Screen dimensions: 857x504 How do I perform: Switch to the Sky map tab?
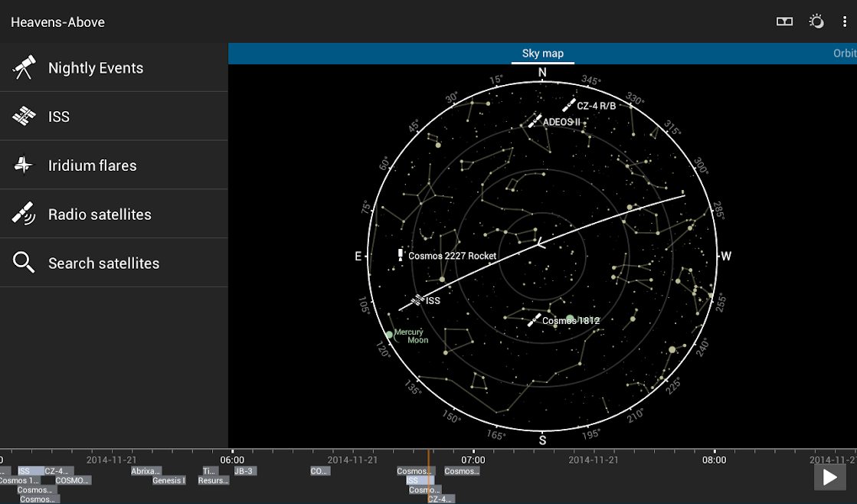(542, 54)
